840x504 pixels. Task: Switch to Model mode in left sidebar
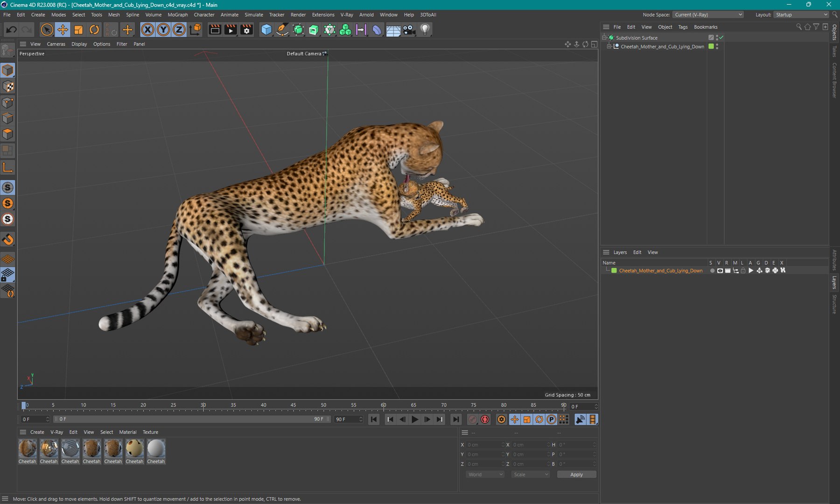pyautogui.click(x=8, y=70)
